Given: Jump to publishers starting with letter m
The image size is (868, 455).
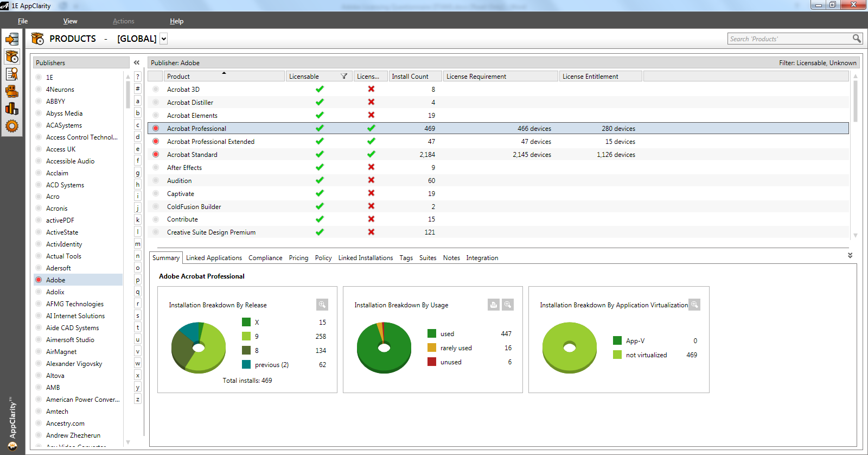Looking at the screenshot, I should (138, 244).
